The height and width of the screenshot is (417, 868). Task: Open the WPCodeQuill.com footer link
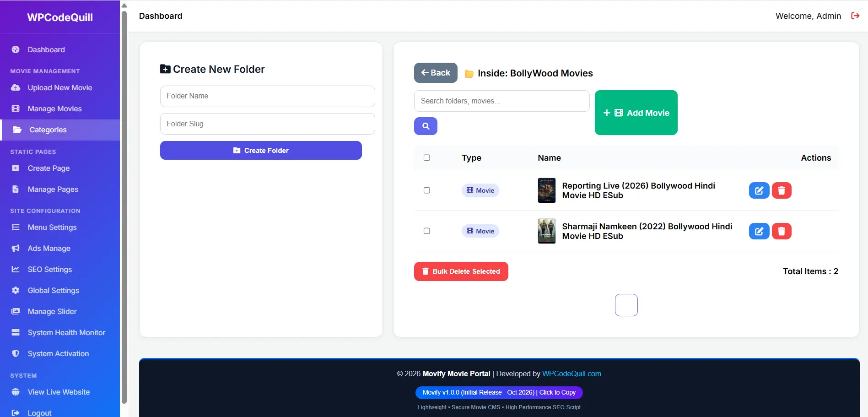click(x=571, y=374)
